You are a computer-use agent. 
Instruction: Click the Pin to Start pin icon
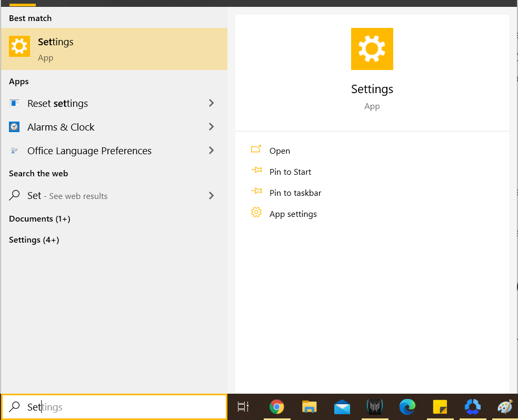click(256, 171)
